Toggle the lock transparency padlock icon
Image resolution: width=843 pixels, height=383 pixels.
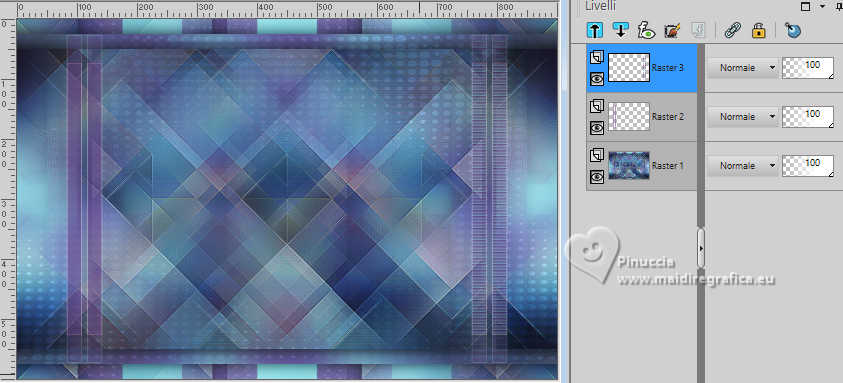coord(758,31)
